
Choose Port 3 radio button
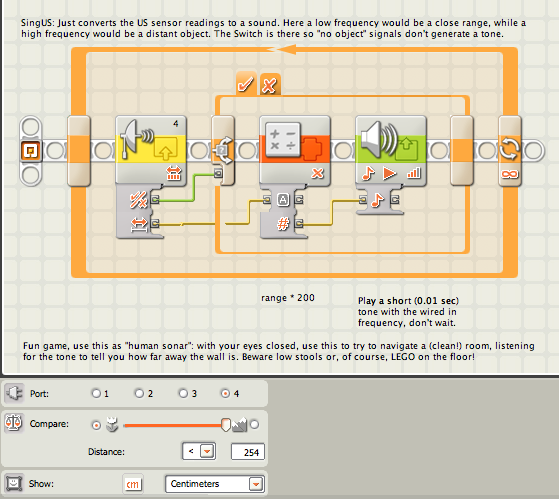point(183,393)
